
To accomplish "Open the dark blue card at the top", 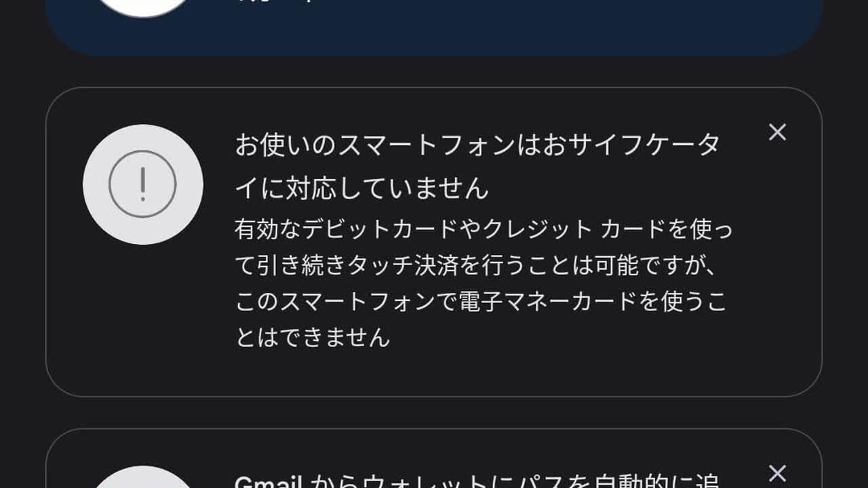I will [x=434, y=27].
